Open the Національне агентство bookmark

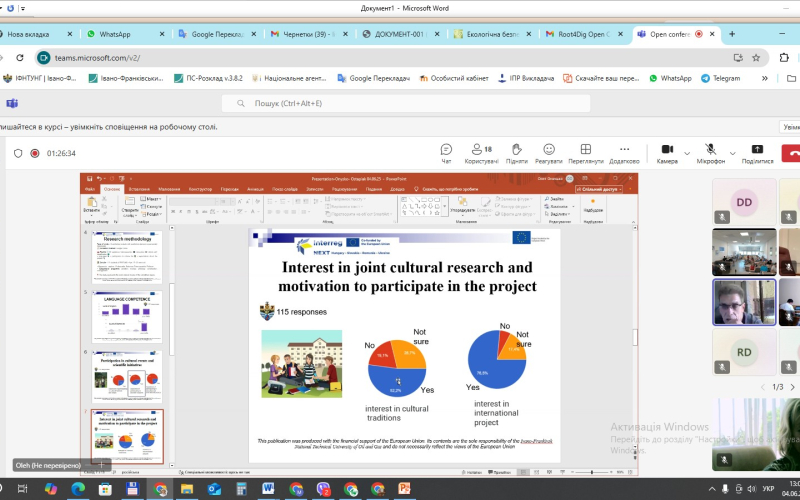click(x=289, y=78)
